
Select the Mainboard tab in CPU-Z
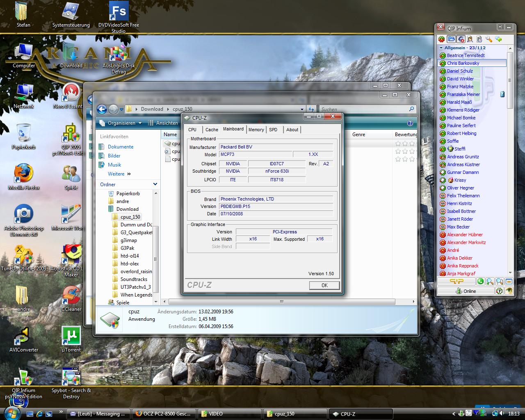tap(233, 129)
